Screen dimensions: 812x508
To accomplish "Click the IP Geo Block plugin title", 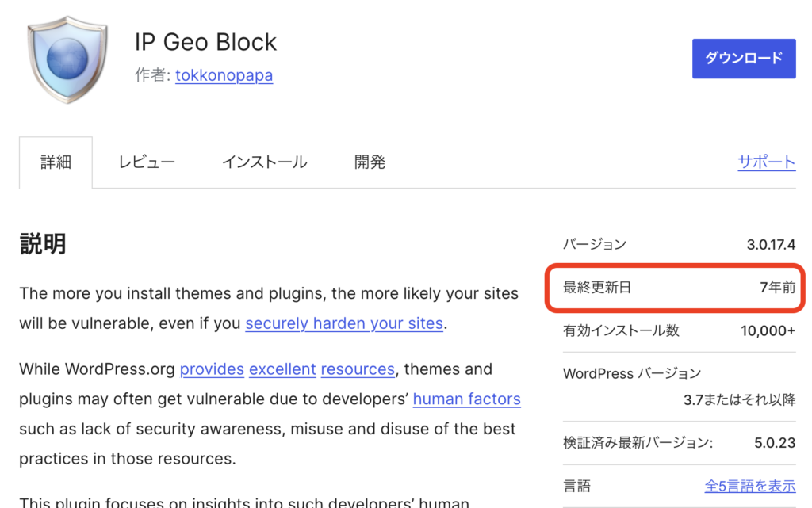I will tap(205, 42).
